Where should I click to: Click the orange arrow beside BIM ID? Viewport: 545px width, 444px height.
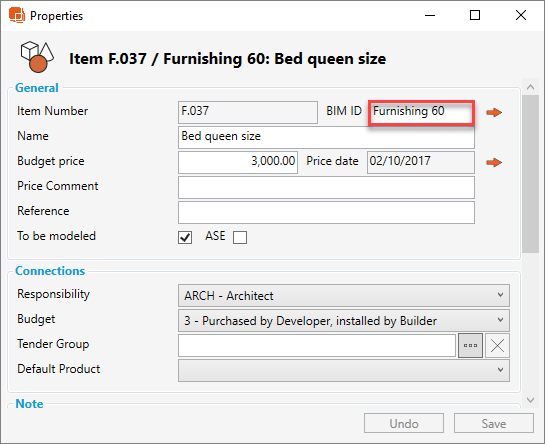click(494, 112)
